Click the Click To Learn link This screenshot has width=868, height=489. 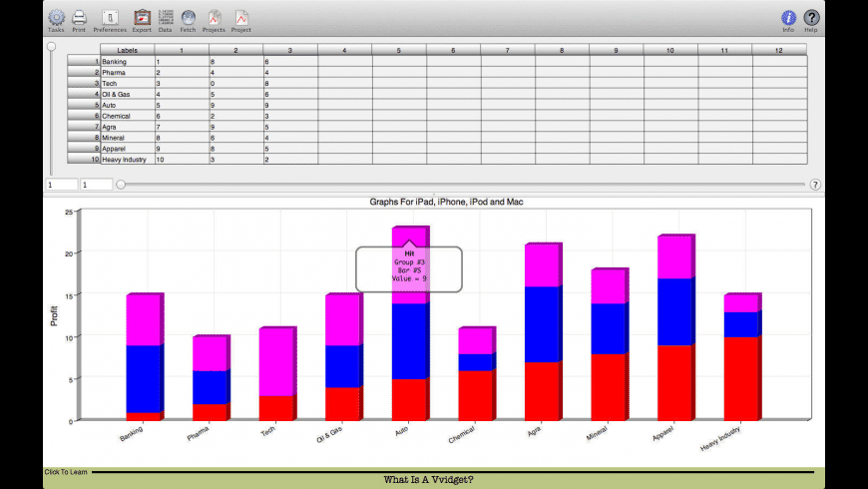coord(66,472)
